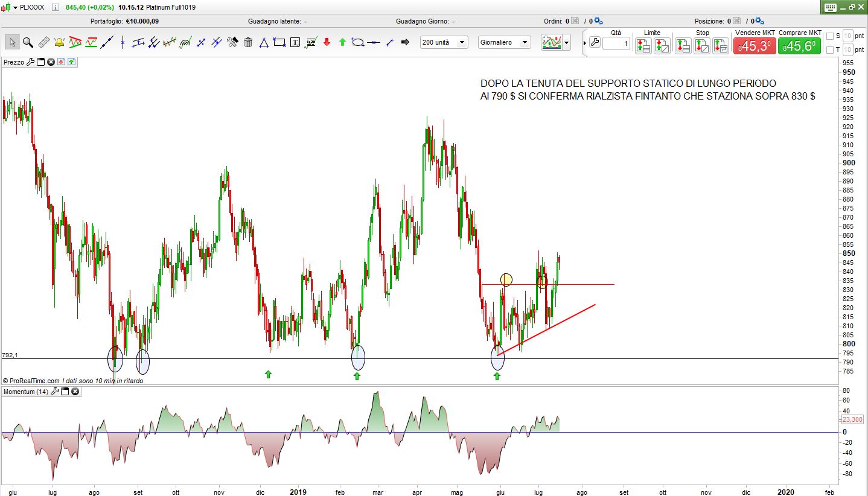Select the text box 'T' tool
868x496 pixels.
pyautogui.click(x=295, y=42)
